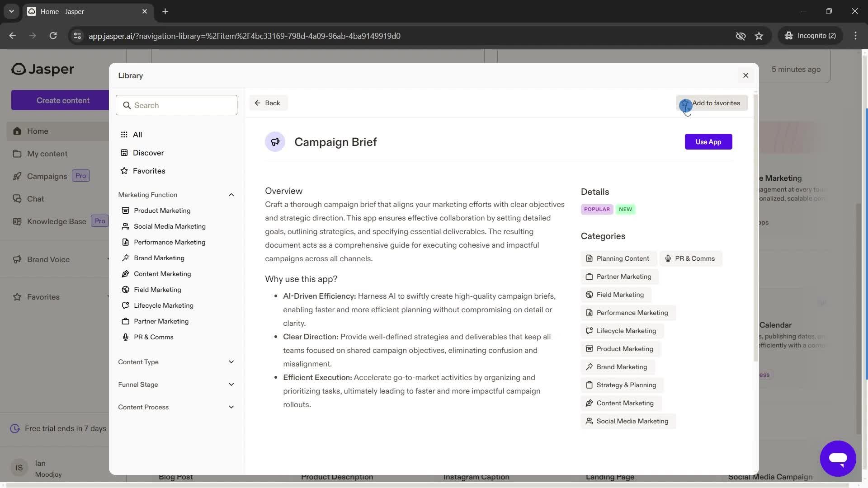Image resolution: width=868 pixels, height=488 pixels.
Task: Click the Add to favorites star icon
Action: click(685, 103)
